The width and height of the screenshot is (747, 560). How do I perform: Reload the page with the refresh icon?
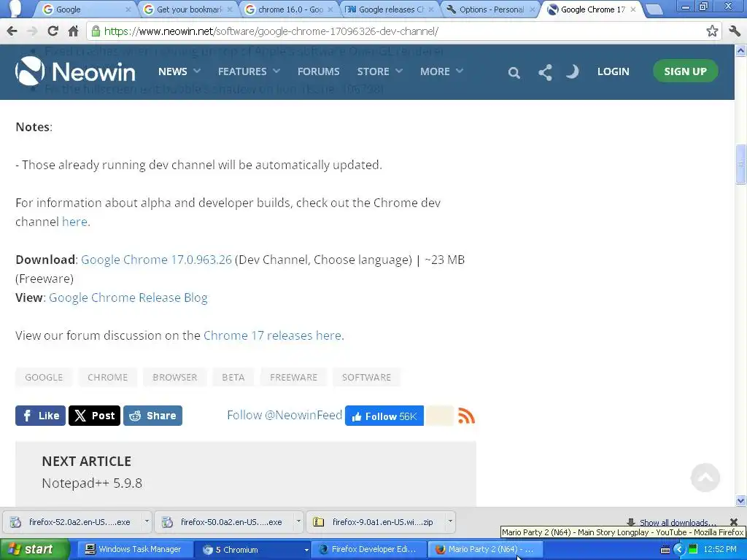point(53,31)
